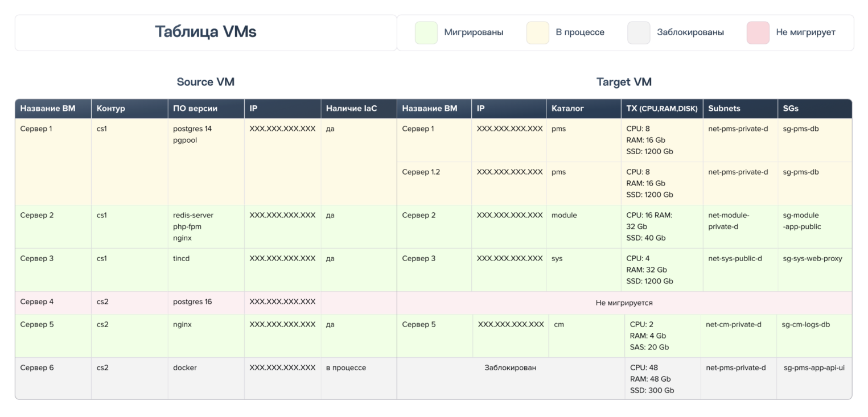Select the TX (CPU,RAM,DISK) column header
This screenshot has width=868, height=417.
coord(661,109)
